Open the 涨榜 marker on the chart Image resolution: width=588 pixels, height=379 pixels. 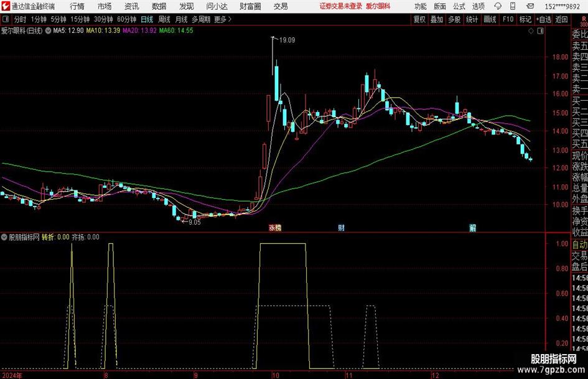click(x=275, y=227)
